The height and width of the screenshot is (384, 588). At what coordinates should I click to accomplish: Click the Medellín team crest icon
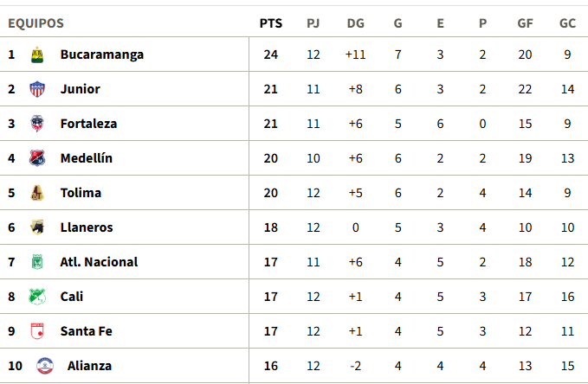[37, 158]
